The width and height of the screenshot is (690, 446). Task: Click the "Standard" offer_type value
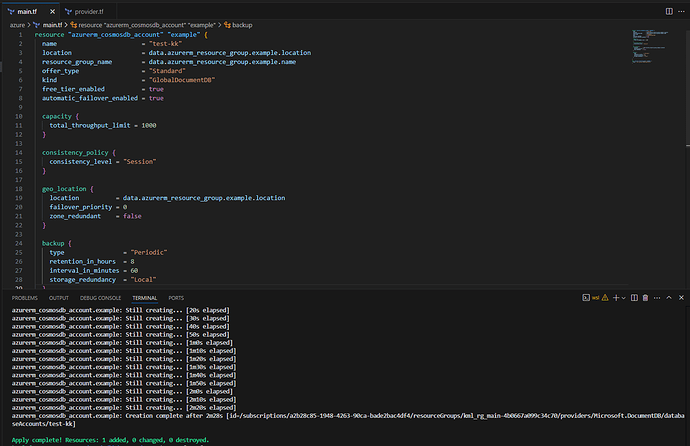167,71
